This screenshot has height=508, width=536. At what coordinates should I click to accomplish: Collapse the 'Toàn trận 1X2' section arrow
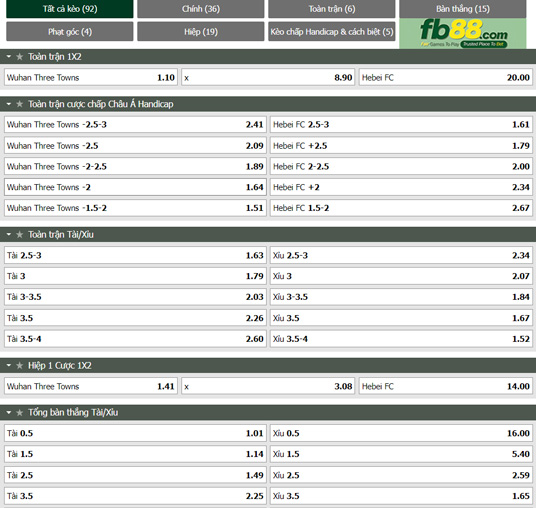9,56
